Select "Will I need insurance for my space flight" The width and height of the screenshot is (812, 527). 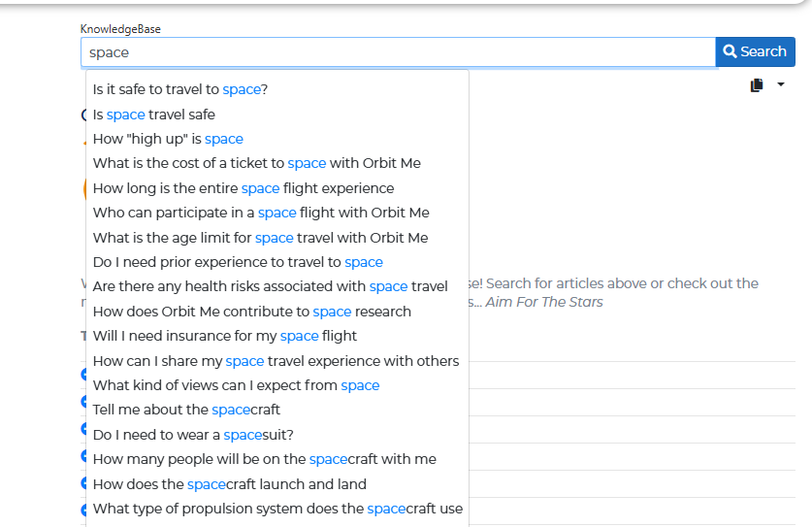click(x=225, y=336)
